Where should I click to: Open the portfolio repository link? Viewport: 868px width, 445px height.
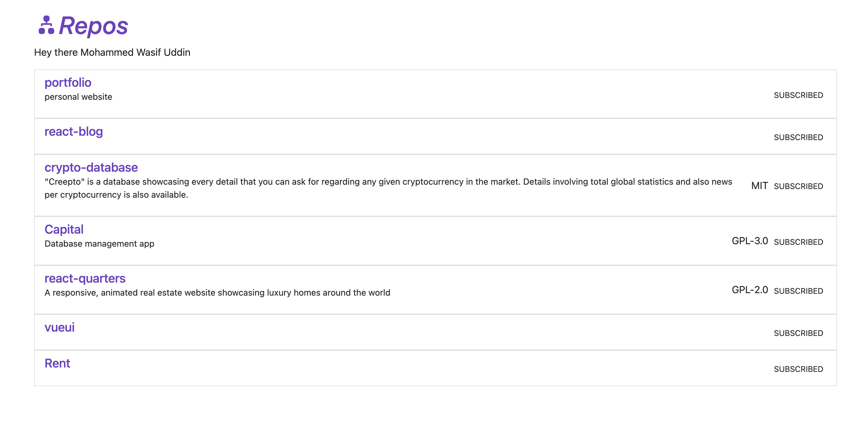(x=68, y=82)
